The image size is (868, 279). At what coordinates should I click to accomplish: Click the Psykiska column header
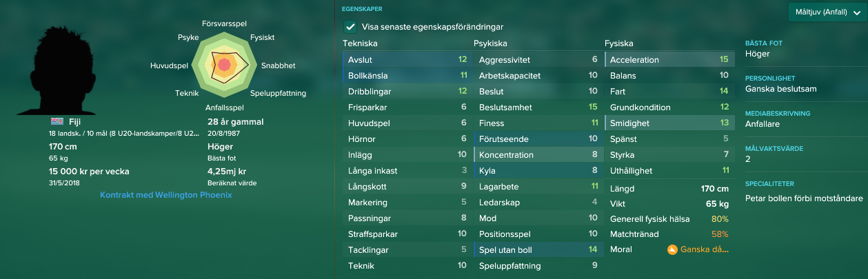pyautogui.click(x=491, y=43)
